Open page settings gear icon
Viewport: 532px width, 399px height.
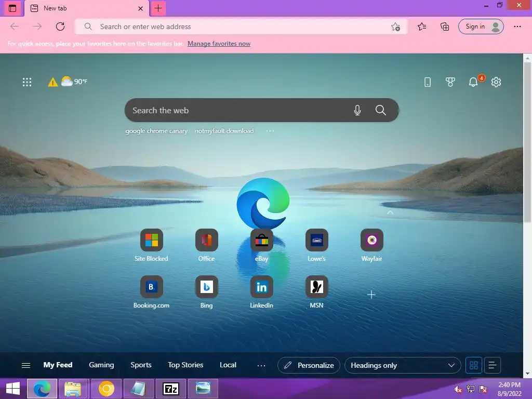coord(496,82)
